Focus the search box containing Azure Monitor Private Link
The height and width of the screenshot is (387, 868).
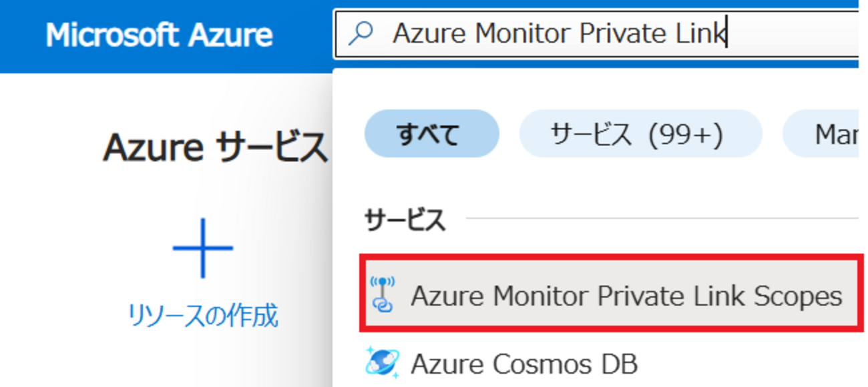tap(596, 33)
